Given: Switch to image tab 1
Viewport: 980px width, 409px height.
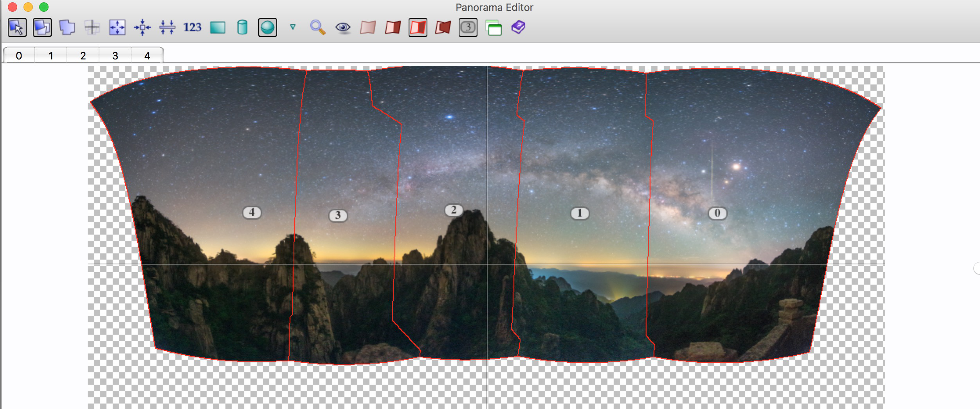Looking at the screenshot, I should [51, 56].
